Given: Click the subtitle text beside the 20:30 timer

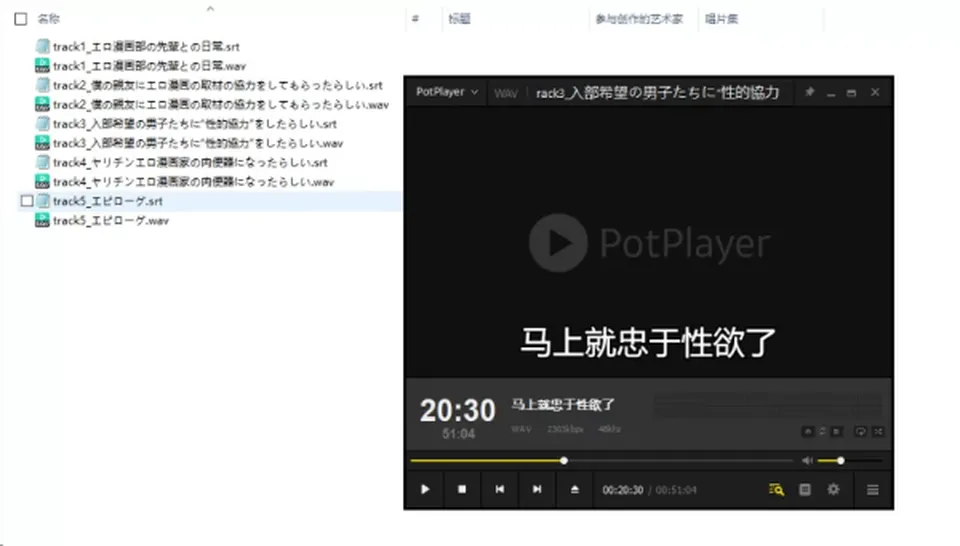Looking at the screenshot, I should pyautogui.click(x=563, y=405).
